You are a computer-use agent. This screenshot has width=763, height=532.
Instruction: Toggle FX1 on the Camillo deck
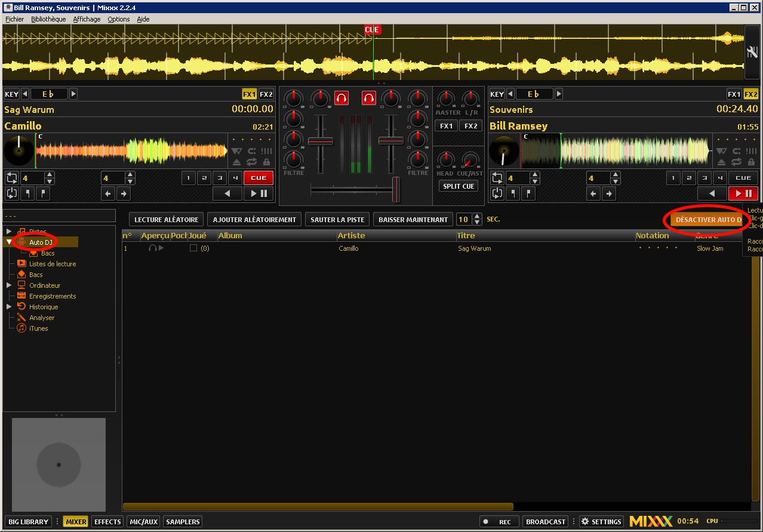tap(249, 94)
